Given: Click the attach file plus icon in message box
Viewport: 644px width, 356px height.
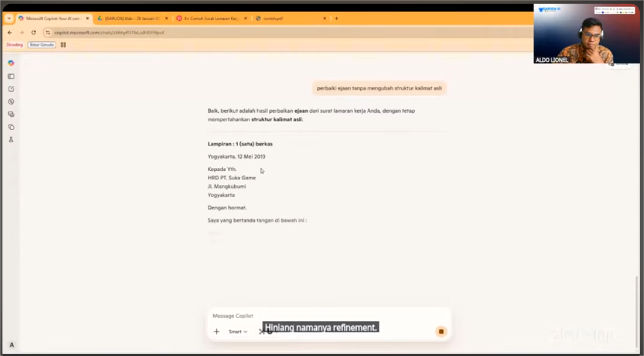Looking at the screenshot, I should click(x=216, y=331).
